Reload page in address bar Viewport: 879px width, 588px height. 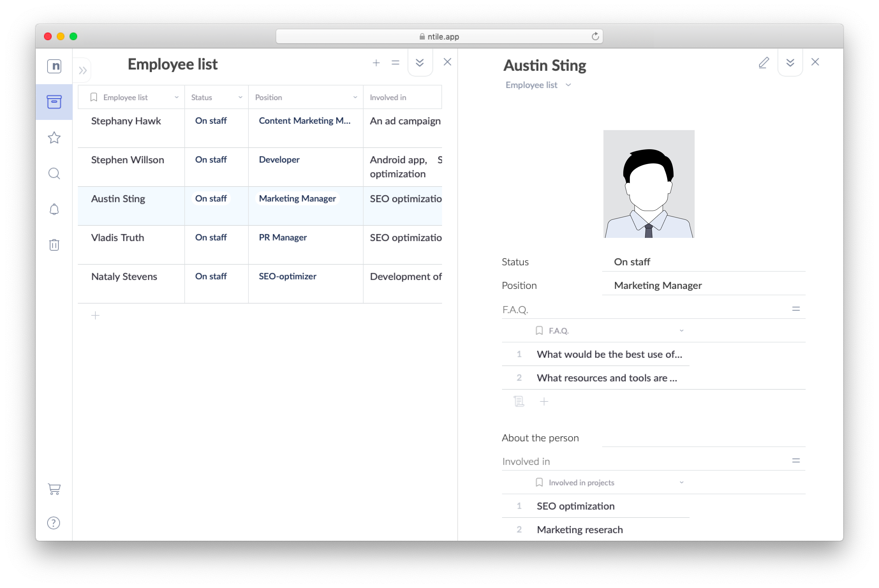(x=595, y=36)
